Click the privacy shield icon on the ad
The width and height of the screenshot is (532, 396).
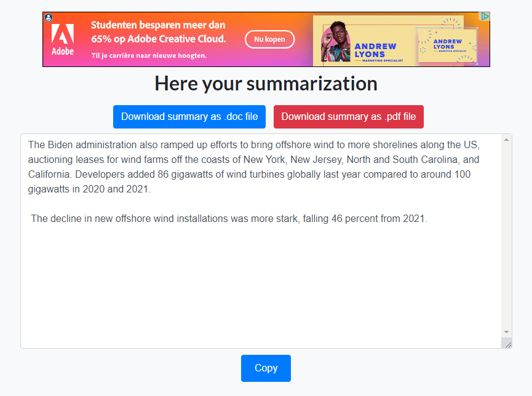click(x=49, y=18)
